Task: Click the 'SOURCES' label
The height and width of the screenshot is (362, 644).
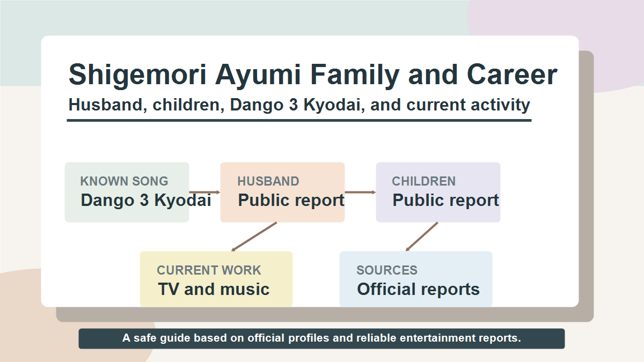Action: [387, 270]
